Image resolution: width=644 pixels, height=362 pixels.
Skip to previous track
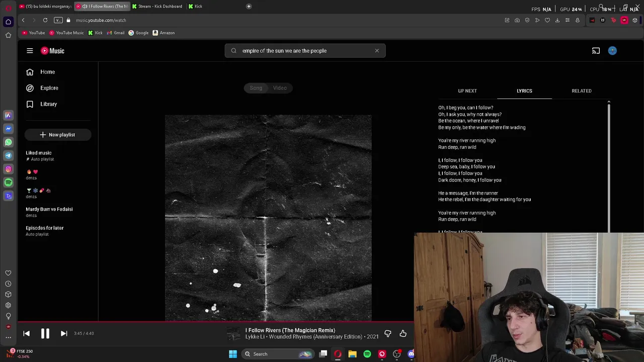click(27, 333)
